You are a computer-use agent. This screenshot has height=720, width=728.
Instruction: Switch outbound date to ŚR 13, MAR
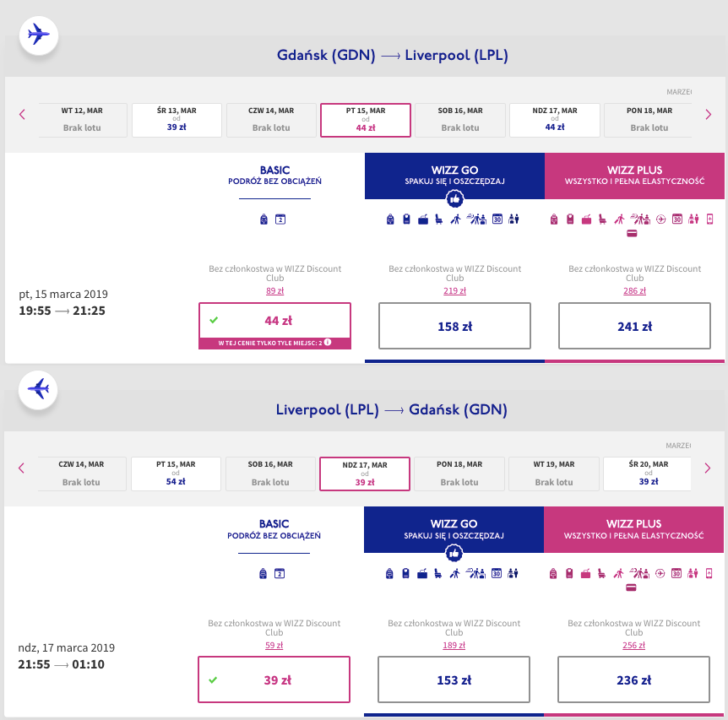click(177, 120)
